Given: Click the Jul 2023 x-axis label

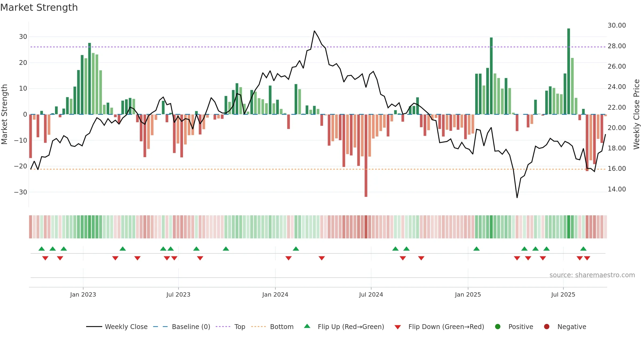Looking at the screenshot, I should [178, 294].
